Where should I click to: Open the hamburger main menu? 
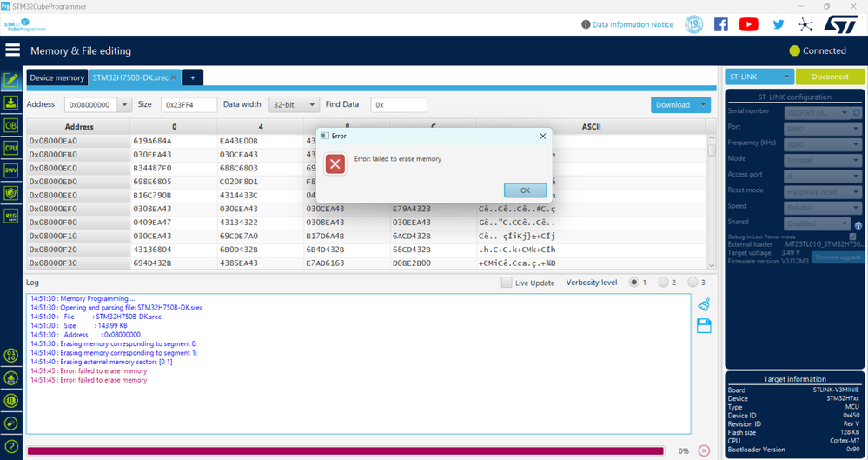click(x=12, y=50)
